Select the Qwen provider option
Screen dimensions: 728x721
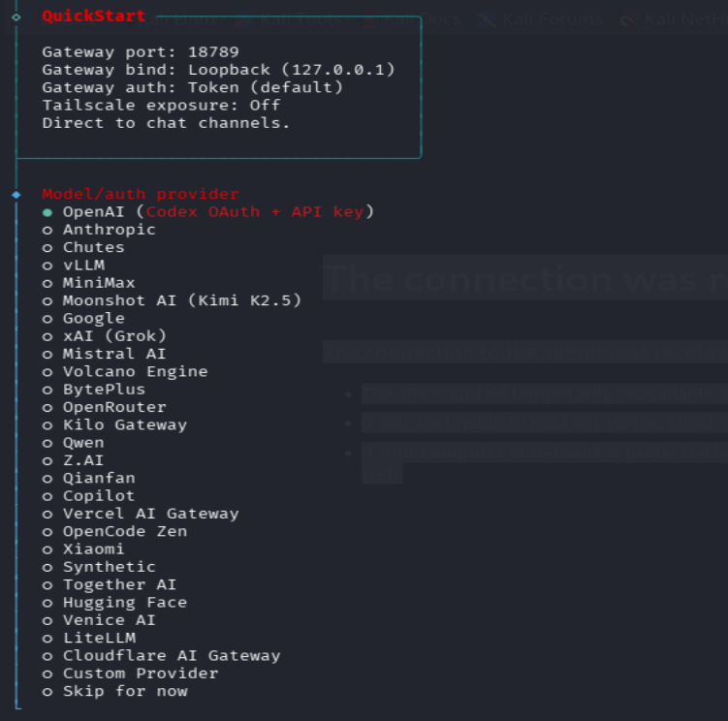coord(73,443)
